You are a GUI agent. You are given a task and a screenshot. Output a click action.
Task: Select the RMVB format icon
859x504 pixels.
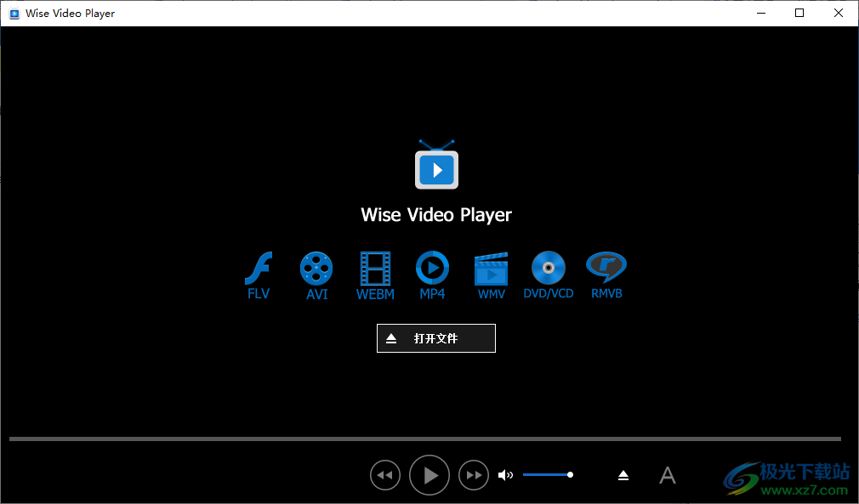coord(606,270)
